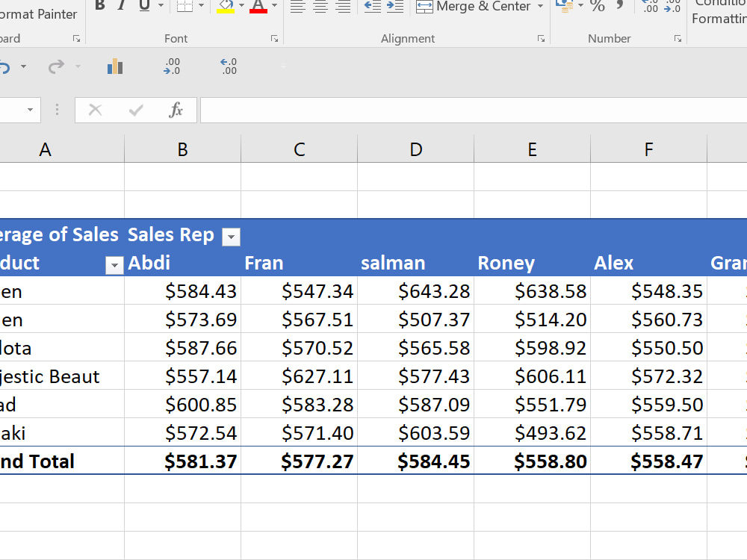Open fill color dropdown arrow
747x560 pixels.
[241, 5]
